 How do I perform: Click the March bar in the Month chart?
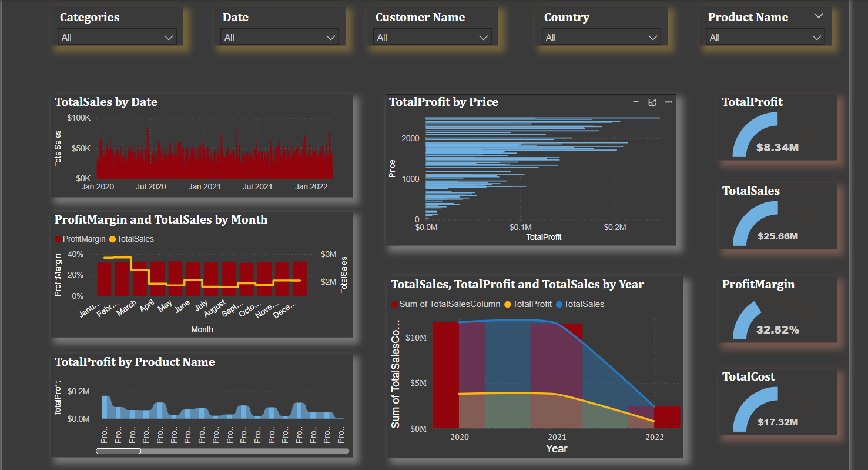click(140, 278)
